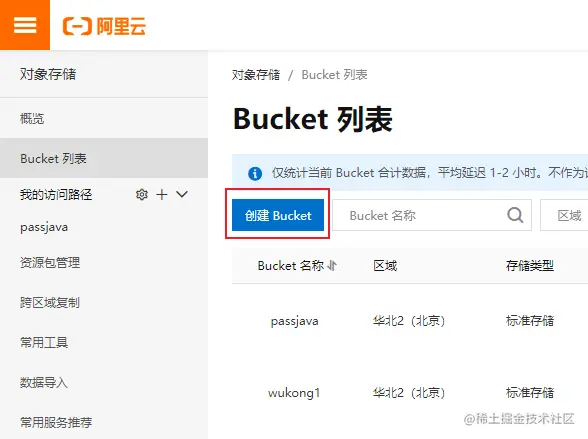The image size is (588, 439).
Task: Open settings gear beside 我的访问路径
Action: (142, 194)
